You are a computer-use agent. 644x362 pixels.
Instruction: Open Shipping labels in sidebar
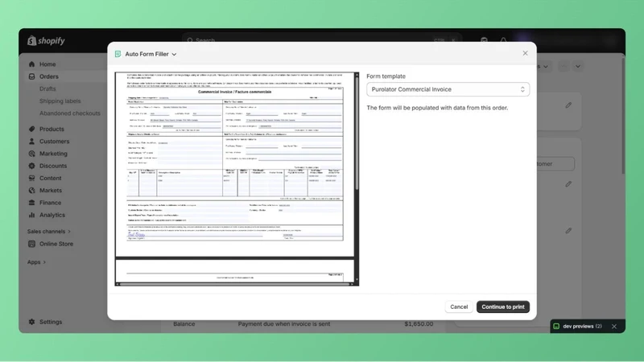click(60, 101)
